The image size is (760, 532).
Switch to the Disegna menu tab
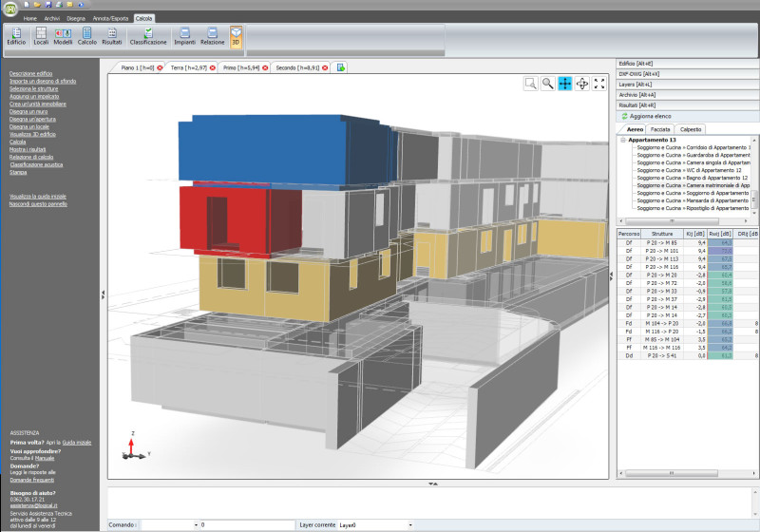coord(77,18)
